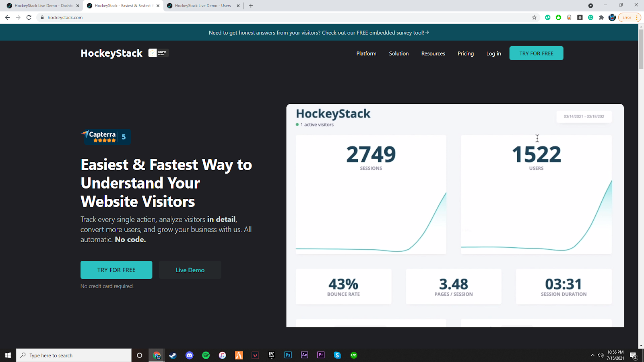Viewport: 644px width, 362px height.
Task: Open Spotify from the taskbar
Action: click(x=206, y=355)
